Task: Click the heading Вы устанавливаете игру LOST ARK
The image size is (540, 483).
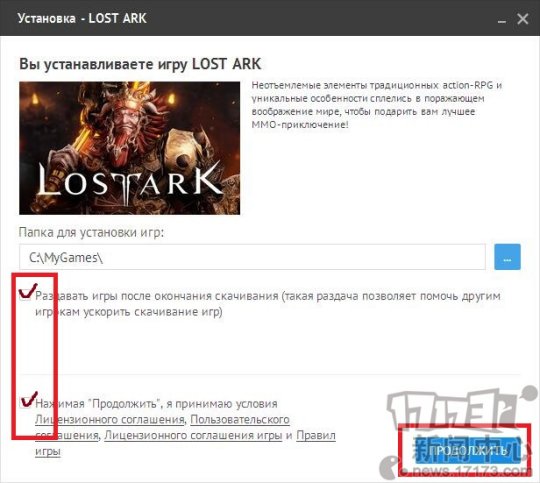Action: pos(140,64)
